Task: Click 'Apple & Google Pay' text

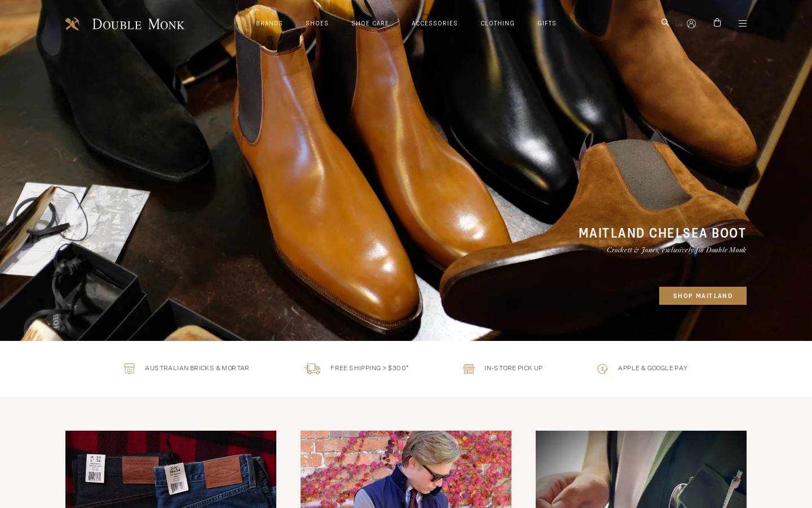Action: [652, 368]
